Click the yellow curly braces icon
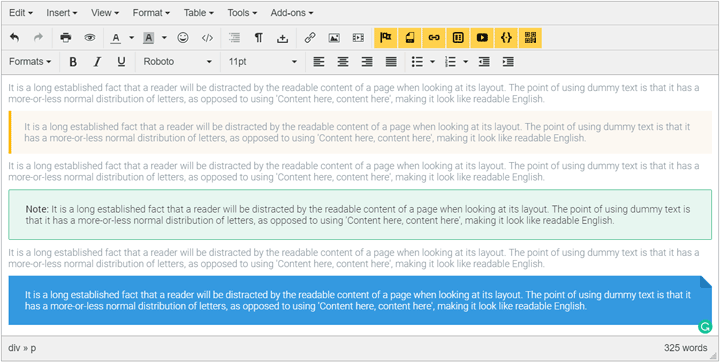The image size is (720, 362). (506, 38)
